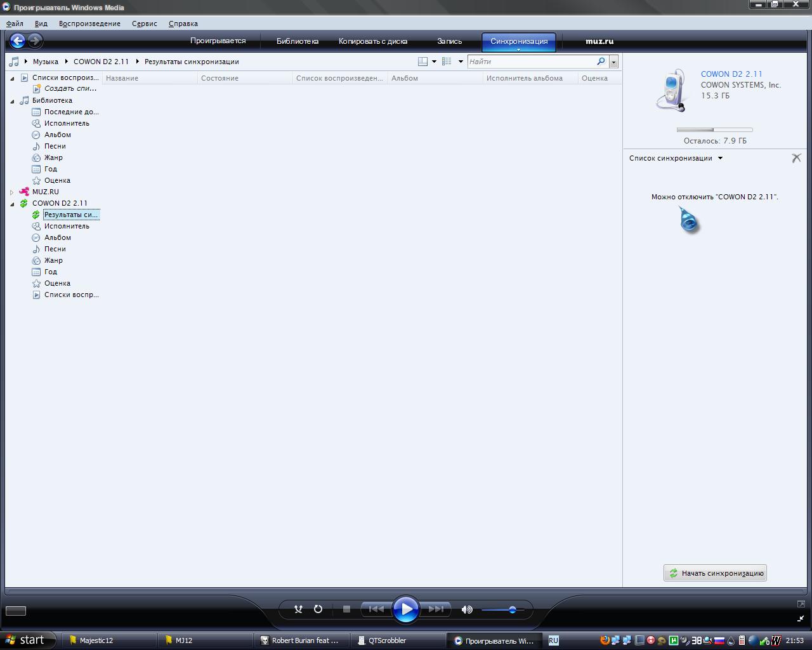This screenshot has height=650, width=812.
Task: Click the view options icon
Action: [x=447, y=62]
